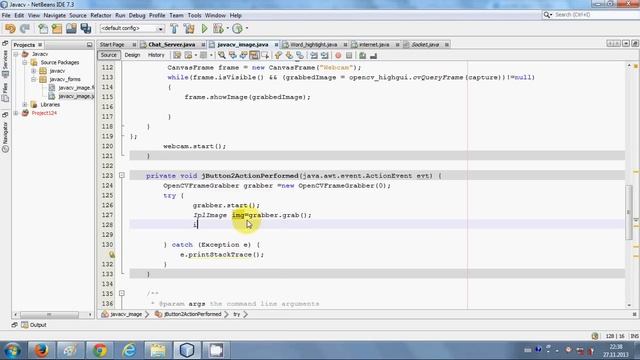Screen dimensions: 640x360
Task: Click the Source view button
Action: pyautogui.click(x=109, y=55)
